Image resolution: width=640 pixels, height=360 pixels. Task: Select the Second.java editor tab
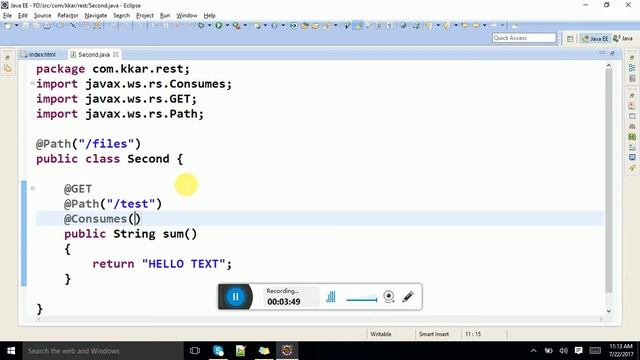pyautogui.click(x=93, y=54)
